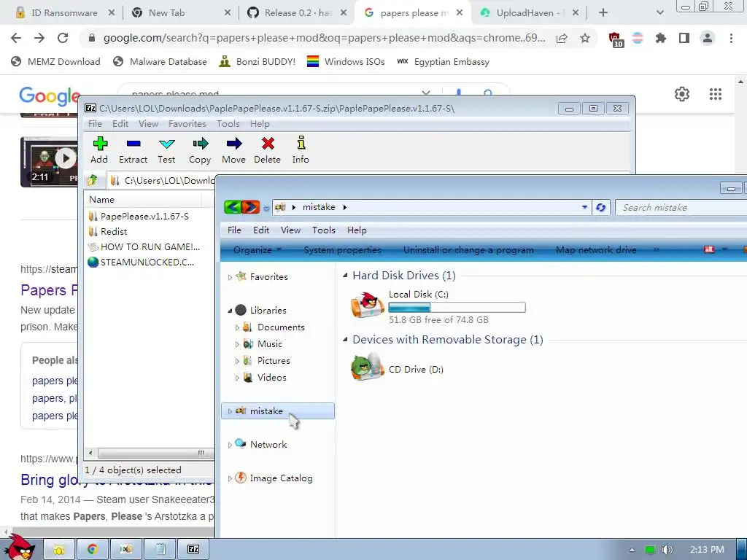747x560 pixels.
Task: Open Favorites menu in 7-Zip
Action: pos(187,124)
